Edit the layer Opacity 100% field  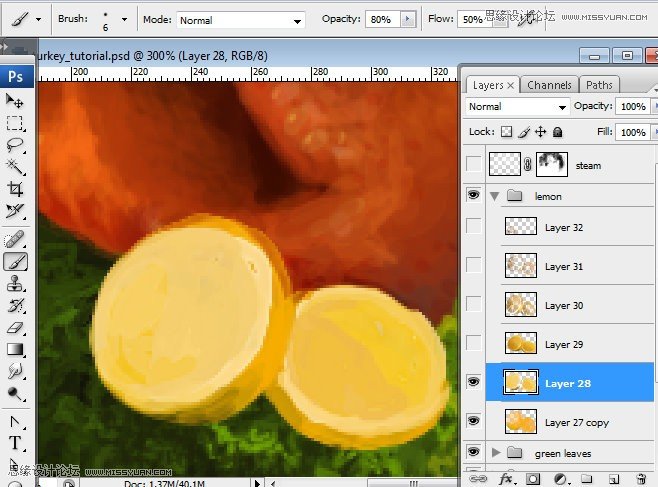click(x=633, y=107)
